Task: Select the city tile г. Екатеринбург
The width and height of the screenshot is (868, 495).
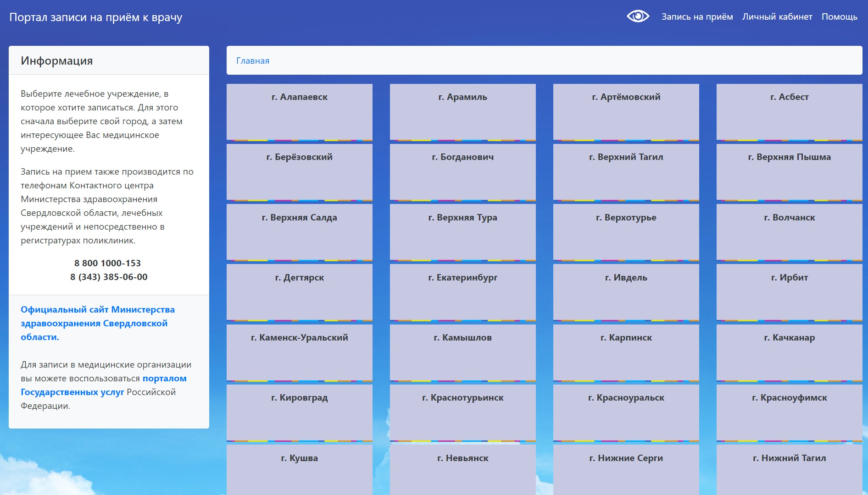Action: point(462,291)
